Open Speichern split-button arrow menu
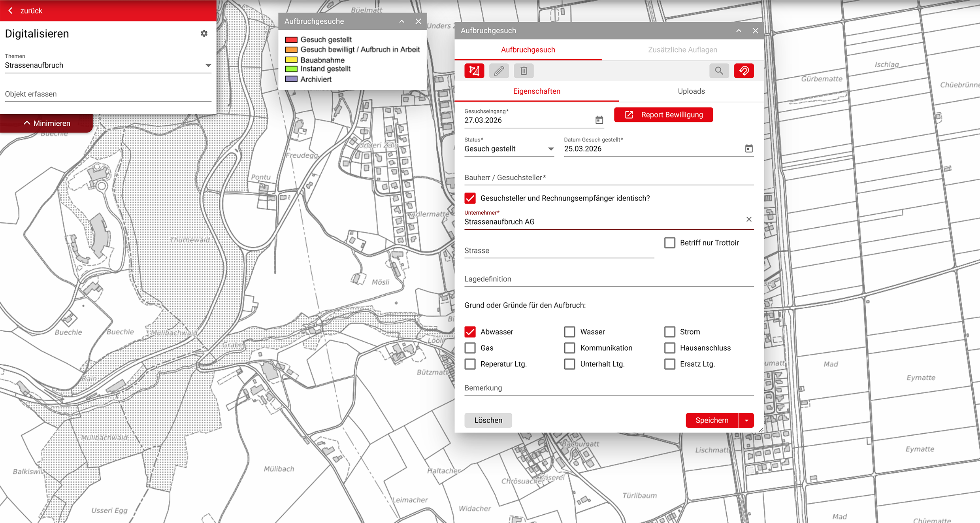 (746, 420)
